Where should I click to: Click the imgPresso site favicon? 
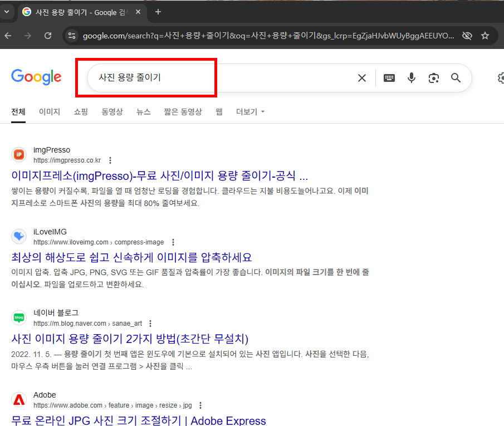point(19,154)
